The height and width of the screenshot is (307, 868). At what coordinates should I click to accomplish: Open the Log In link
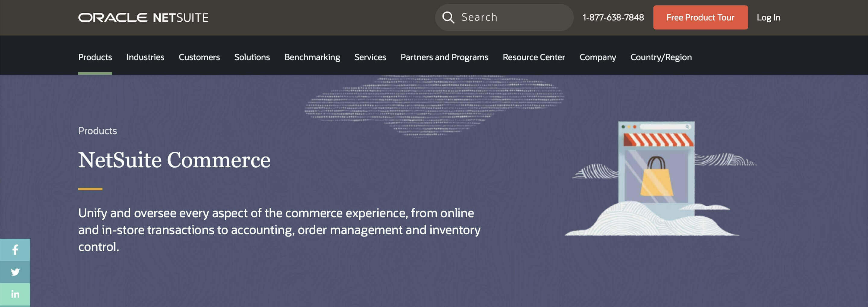coord(768,17)
